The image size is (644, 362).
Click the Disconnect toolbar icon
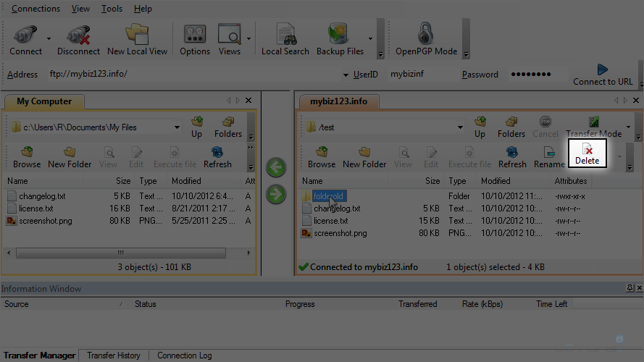point(78,39)
